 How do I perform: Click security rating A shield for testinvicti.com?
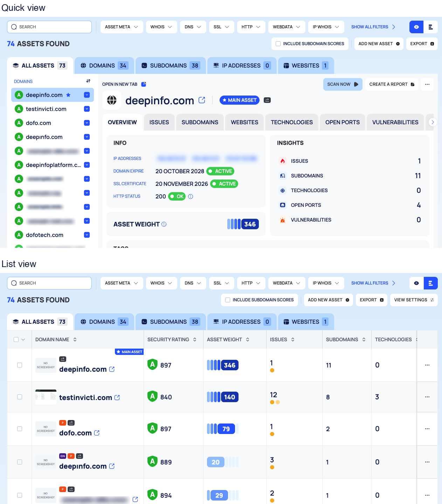[x=152, y=397]
